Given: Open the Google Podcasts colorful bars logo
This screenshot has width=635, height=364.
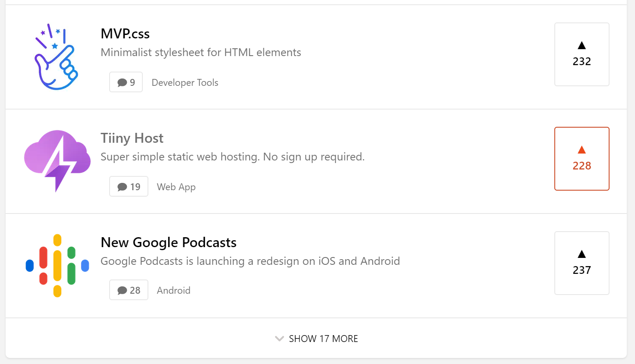Looking at the screenshot, I should 57,266.
